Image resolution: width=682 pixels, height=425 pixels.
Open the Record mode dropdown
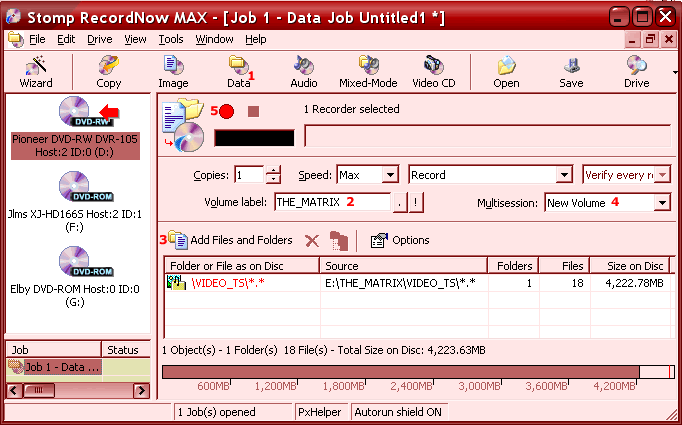[564, 175]
